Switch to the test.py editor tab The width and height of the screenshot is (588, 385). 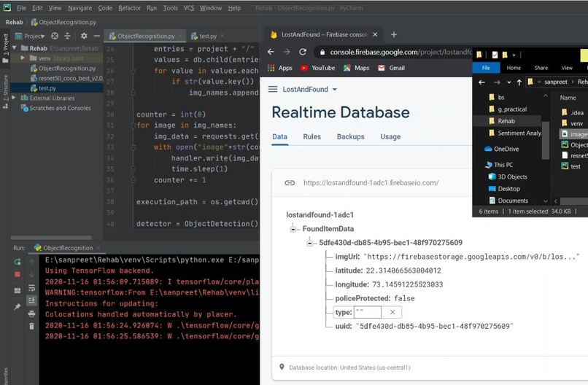(x=208, y=36)
